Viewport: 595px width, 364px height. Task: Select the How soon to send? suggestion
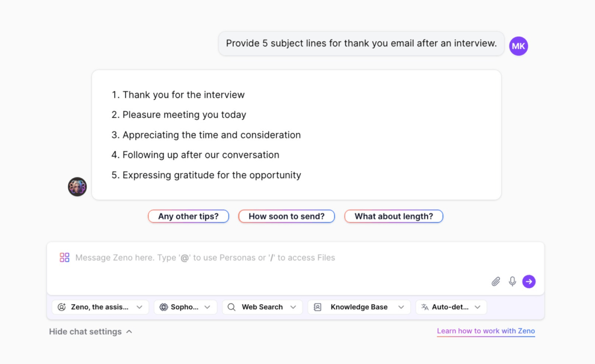286,217
